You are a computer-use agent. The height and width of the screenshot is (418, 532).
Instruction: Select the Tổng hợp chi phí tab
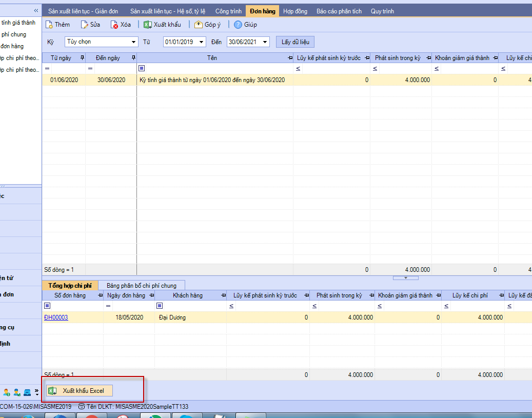point(70,285)
